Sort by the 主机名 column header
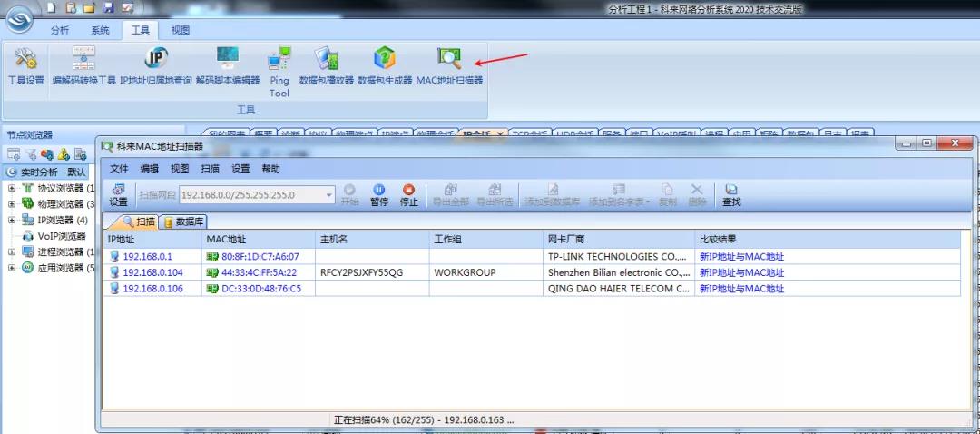 pyautogui.click(x=372, y=240)
